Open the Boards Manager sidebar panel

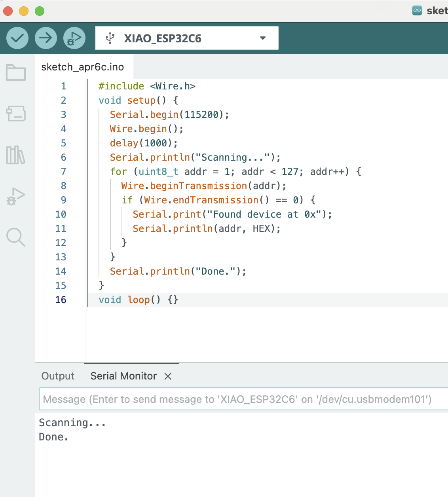click(x=16, y=114)
